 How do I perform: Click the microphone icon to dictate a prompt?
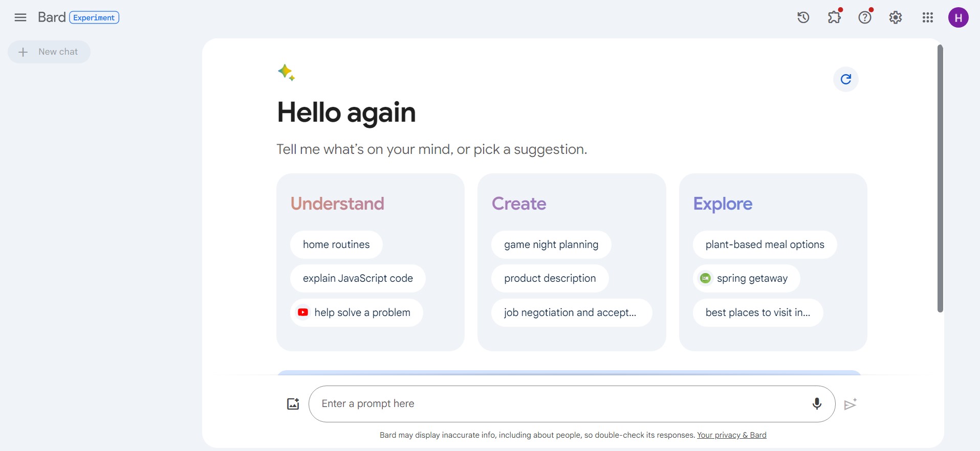[x=816, y=403]
